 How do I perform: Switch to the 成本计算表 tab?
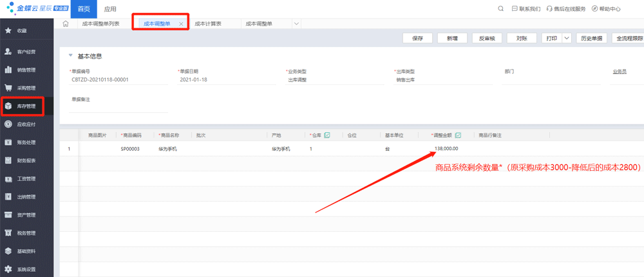pos(207,24)
